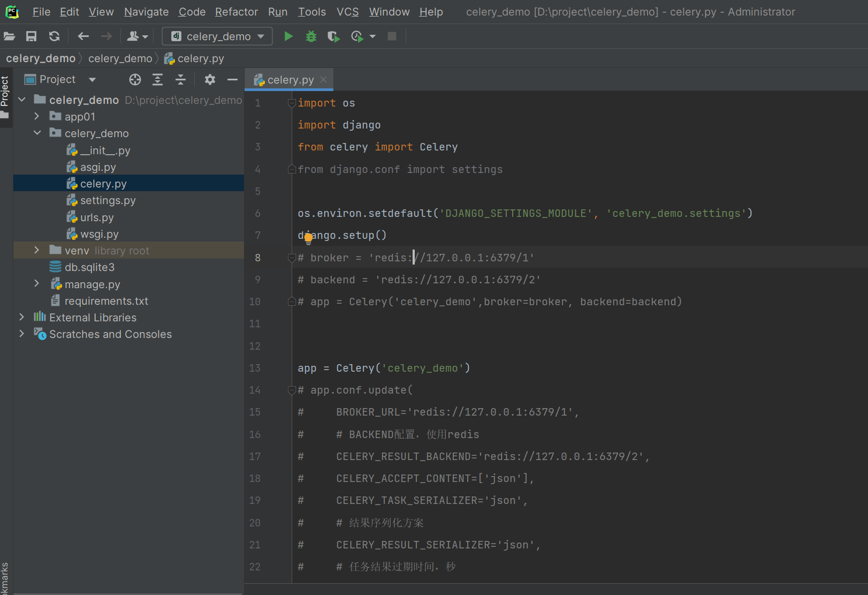Click the Profile run icon

coord(357,36)
